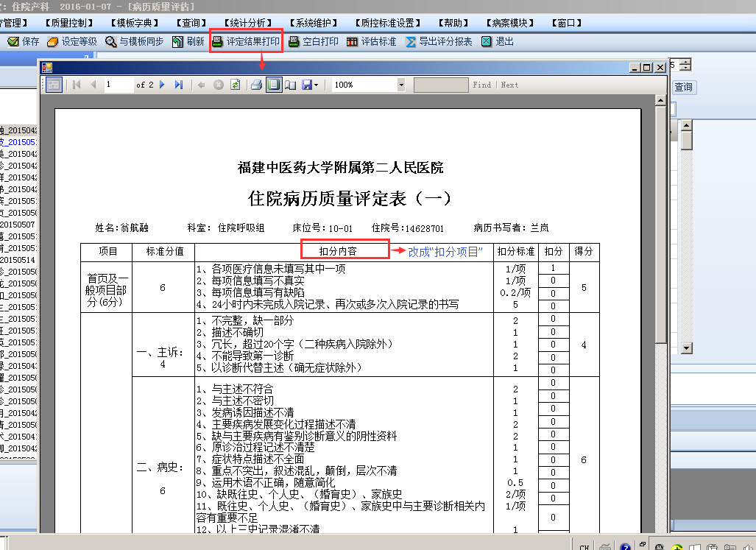Screen dimensions: 756x550
Task: Click the 保存 save toolbar icon
Action: 13,42
